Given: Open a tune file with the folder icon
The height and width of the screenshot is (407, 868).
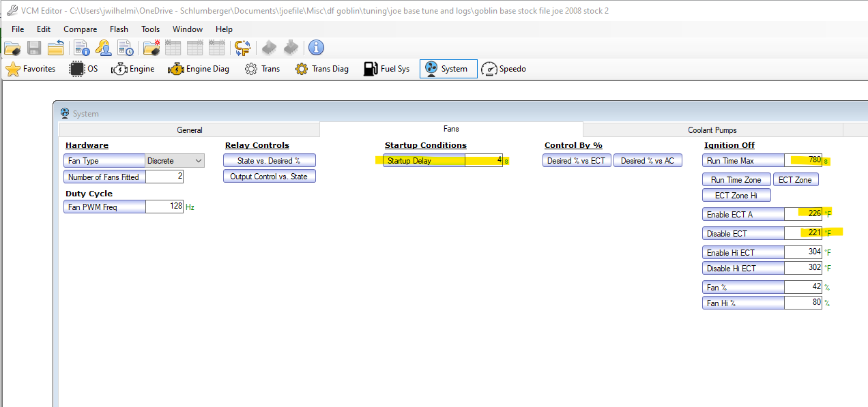Looking at the screenshot, I should [x=12, y=48].
